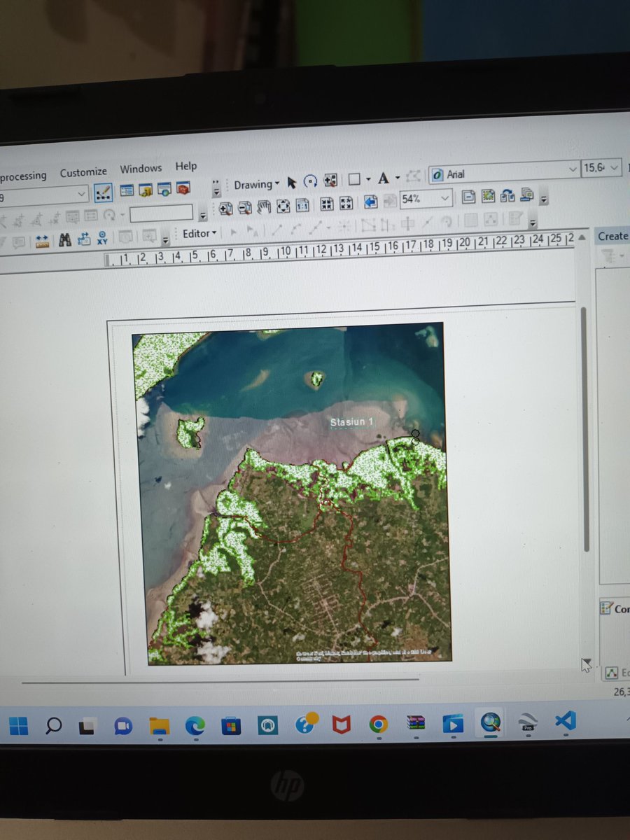
Task: Select the Rotate element tool
Action: click(x=311, y=181)
